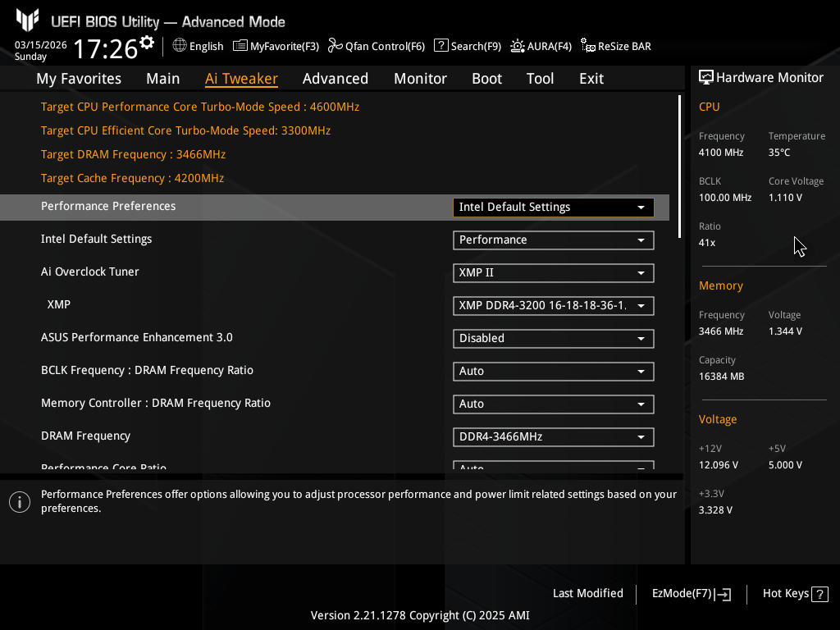Screen dimensions: 840x630
Task: Toggle ReSize BAR icon
Action: point(587,46)
